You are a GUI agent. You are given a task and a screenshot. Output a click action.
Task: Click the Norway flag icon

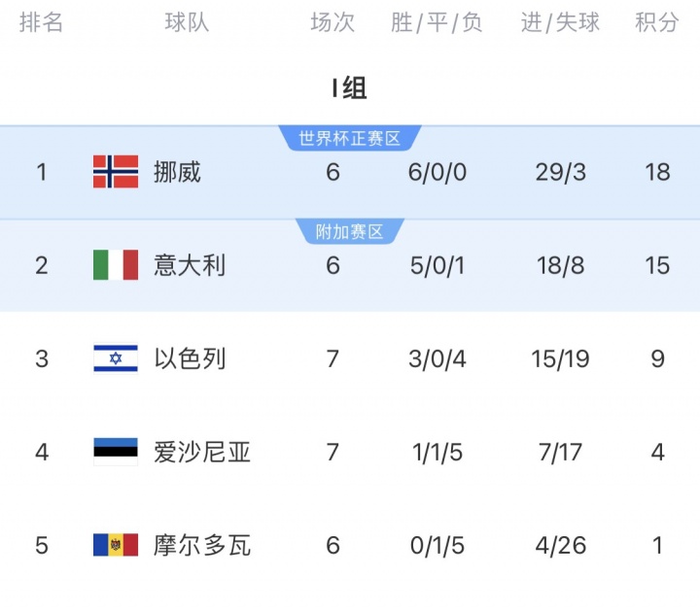(116, 172)
